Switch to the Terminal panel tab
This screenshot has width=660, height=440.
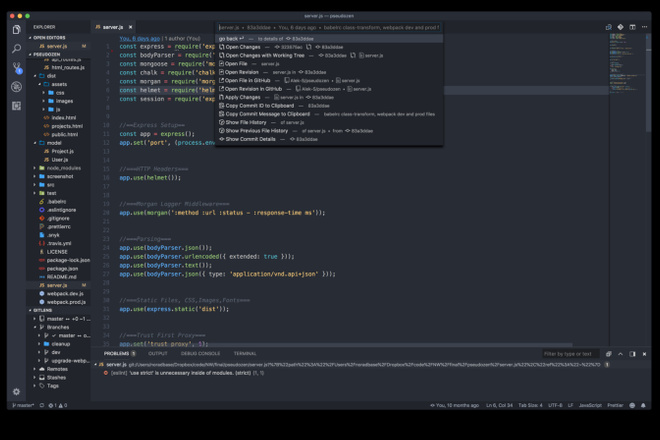245,354
